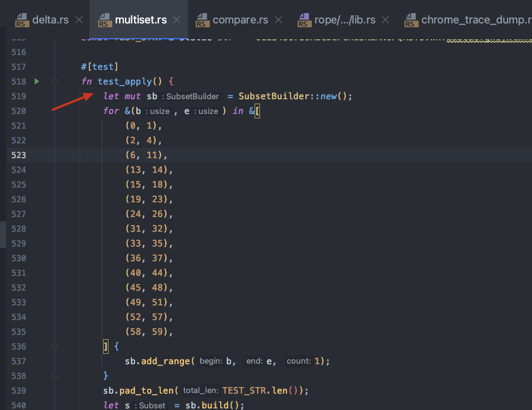
Task: Click sb.build() call on line 540
Action: click(x=212, y=405)
